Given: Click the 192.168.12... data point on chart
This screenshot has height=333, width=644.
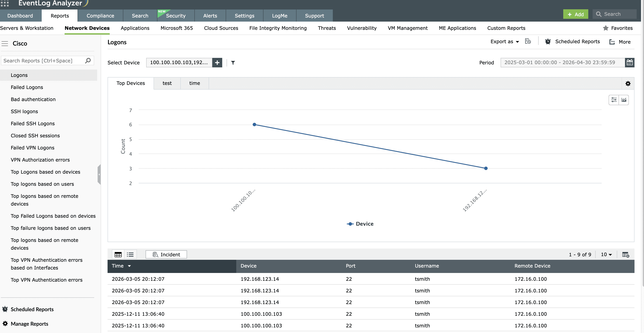Looking at the screenshot, I should click(486, 168).
